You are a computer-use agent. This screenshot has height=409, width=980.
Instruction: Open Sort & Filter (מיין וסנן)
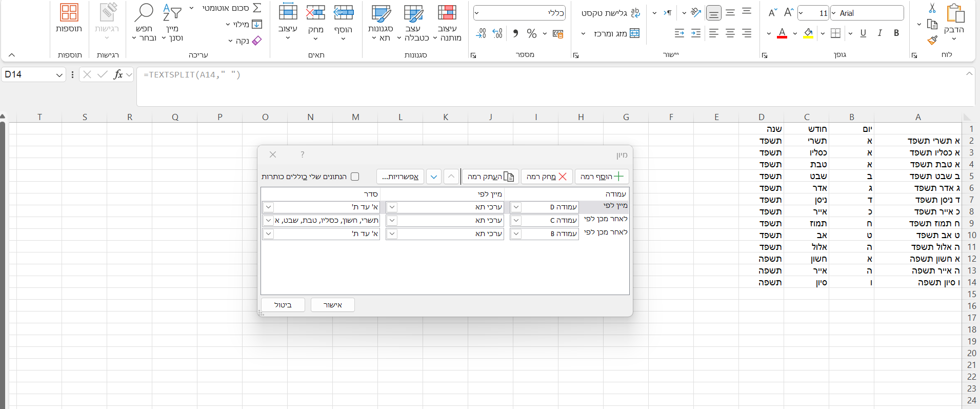[x=172, y=23]
